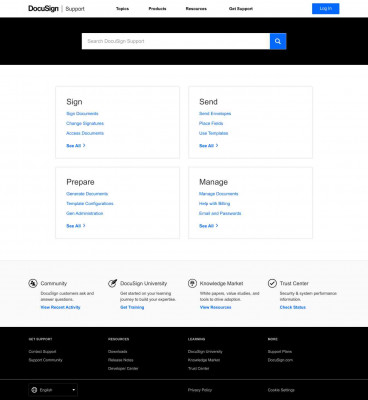Open Support Plans in footer
Image resolution: width=368 pixels, height=400 pixels.
280,352
